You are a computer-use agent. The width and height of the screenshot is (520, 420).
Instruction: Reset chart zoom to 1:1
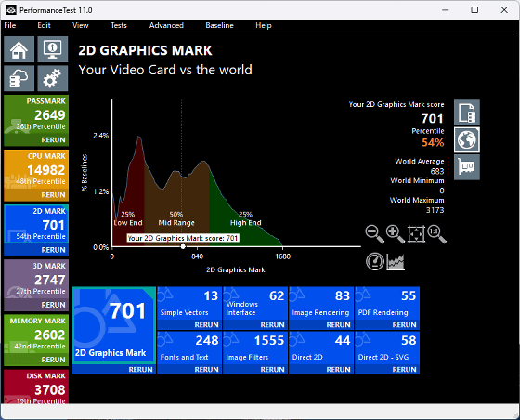(436, 234)
